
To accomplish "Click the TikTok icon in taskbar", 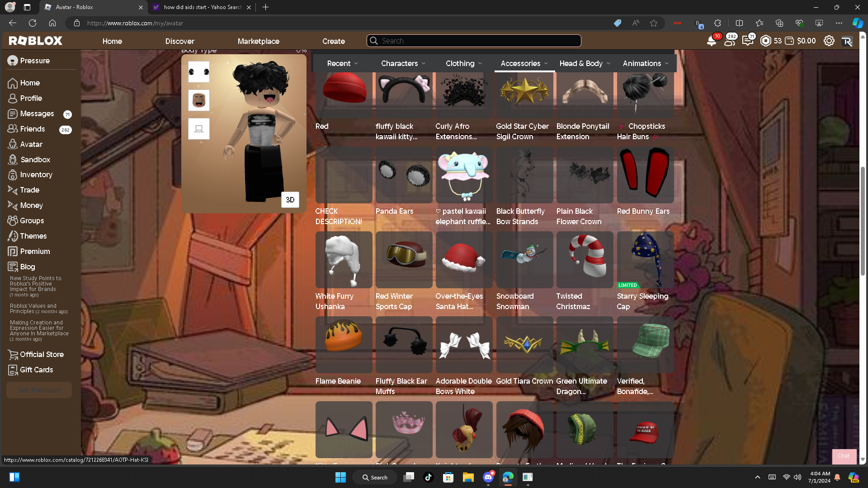I will tap(428, 477).
